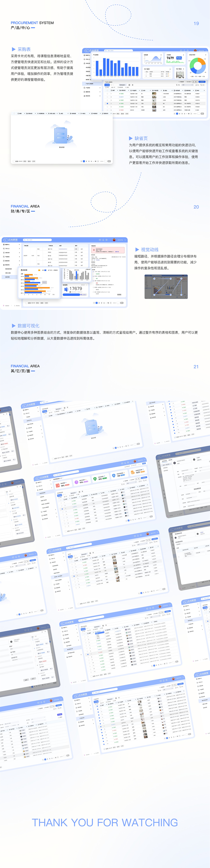The image size is (210, 868).
Task: Click 删除 in the financial dashboard footer
Action: (42, 303)
